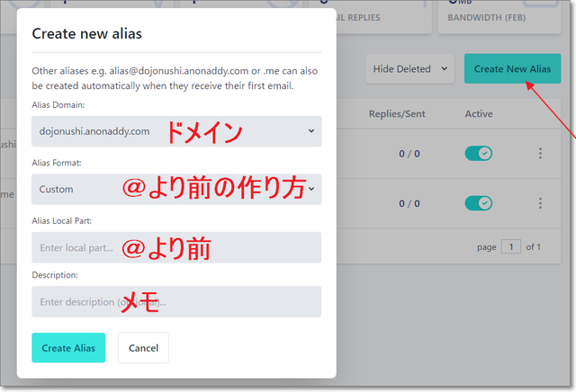Click the Create Alias button

[68, 348]
